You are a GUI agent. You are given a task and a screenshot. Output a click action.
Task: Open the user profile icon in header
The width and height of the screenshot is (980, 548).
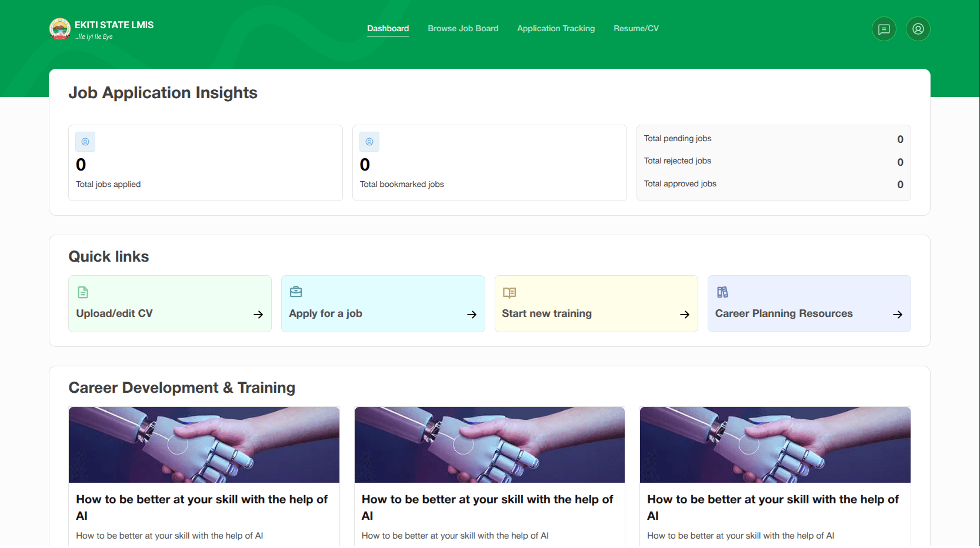click(x=918, y=29)
